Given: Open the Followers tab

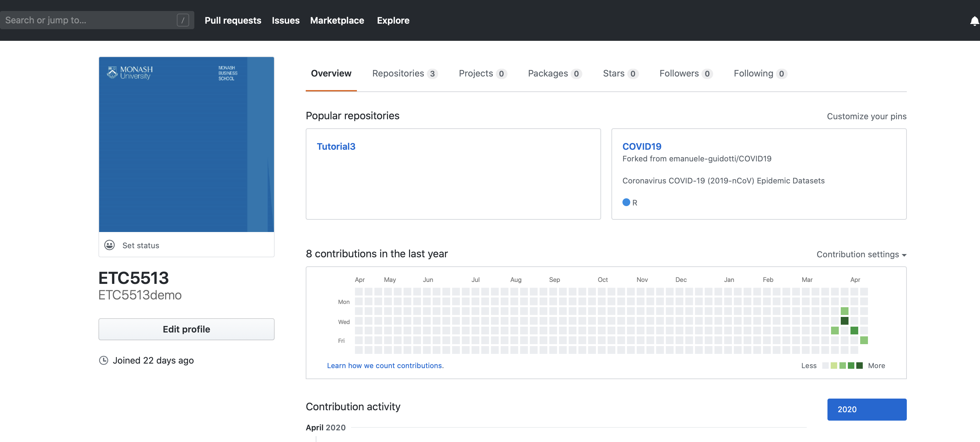Looking at the screenshot, I should [x=686, y=74].
